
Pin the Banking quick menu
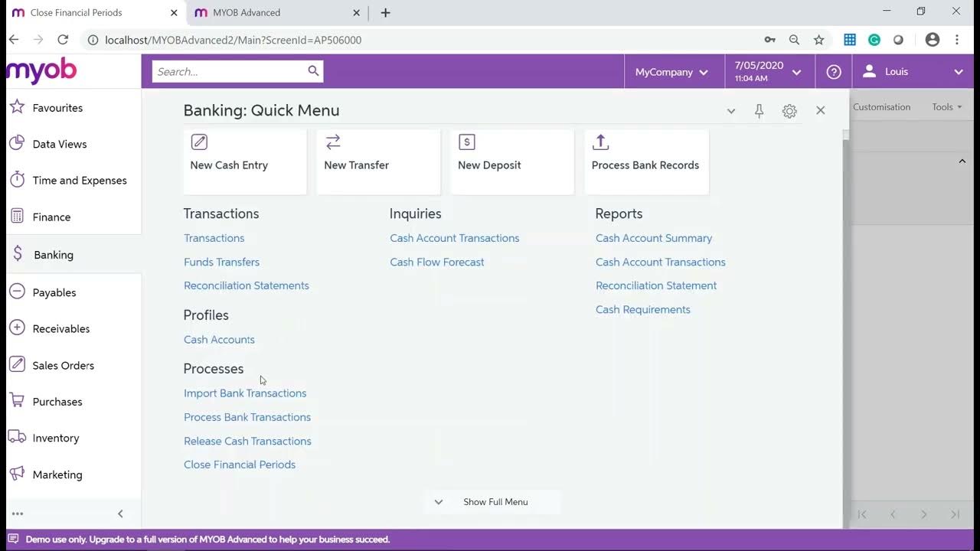coord(759,111)
